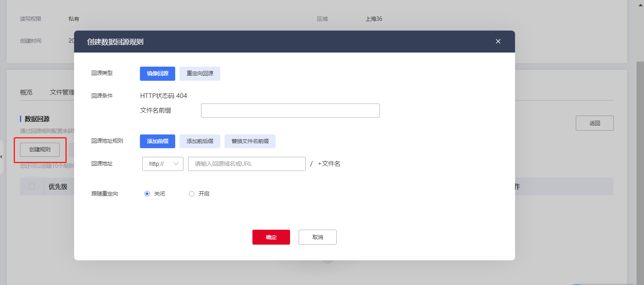644x285 pixels.
Task: Open the 文件管理 tab
Action: (62, 93)
